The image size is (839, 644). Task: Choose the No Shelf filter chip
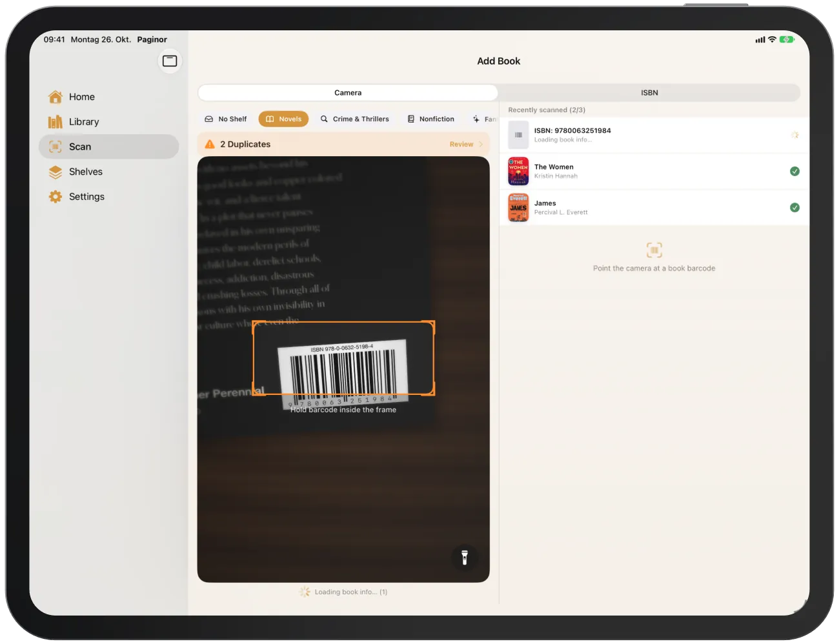[x=226, y=119]
